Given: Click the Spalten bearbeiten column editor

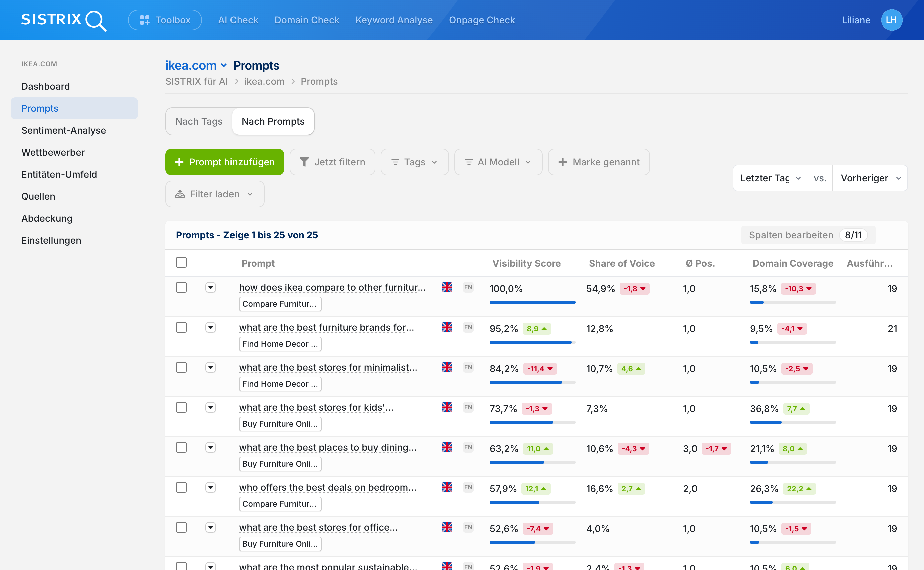Looking at the screenshot, I should coord(808,235).
